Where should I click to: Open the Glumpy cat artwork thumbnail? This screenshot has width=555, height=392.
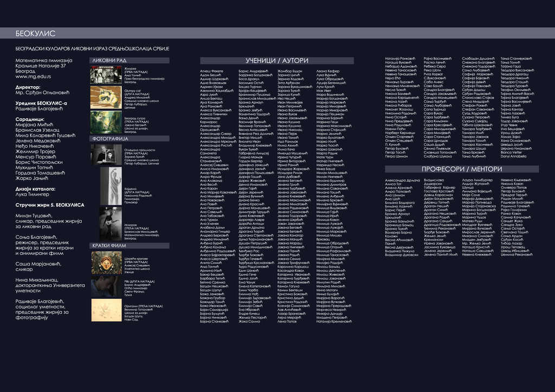coord(106,97)
